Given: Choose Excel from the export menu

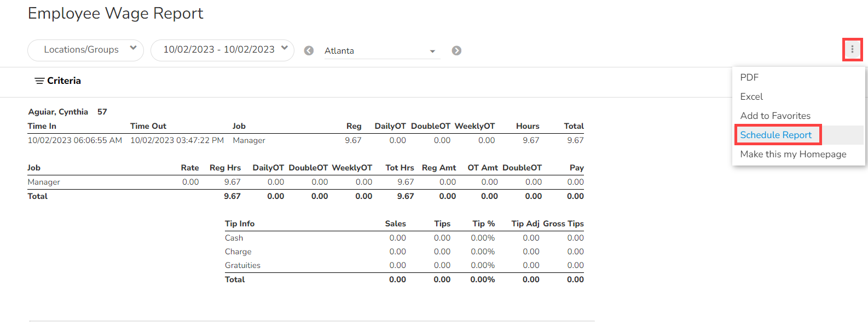Looking at the screenshot, I should pyautogui.click(x=751, y=96).
